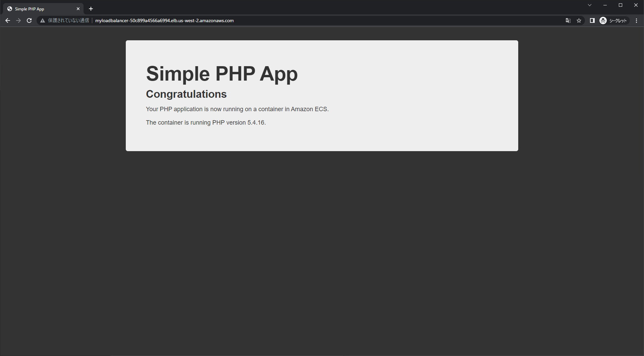Image resolution: width=644 pixels, height=356 pixels.
Task: Click the 保護されていない通信 security label
Action: [x=68, y=20]
